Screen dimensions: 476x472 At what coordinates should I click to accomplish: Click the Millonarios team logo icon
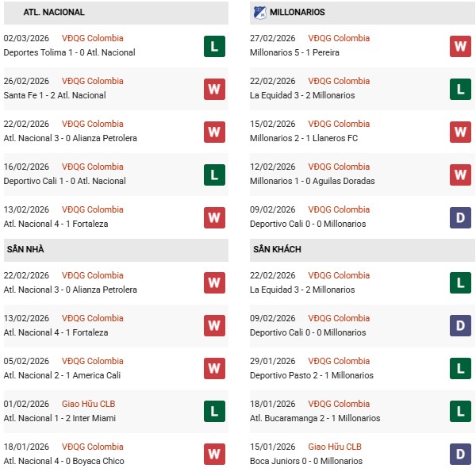pos(259,13)
